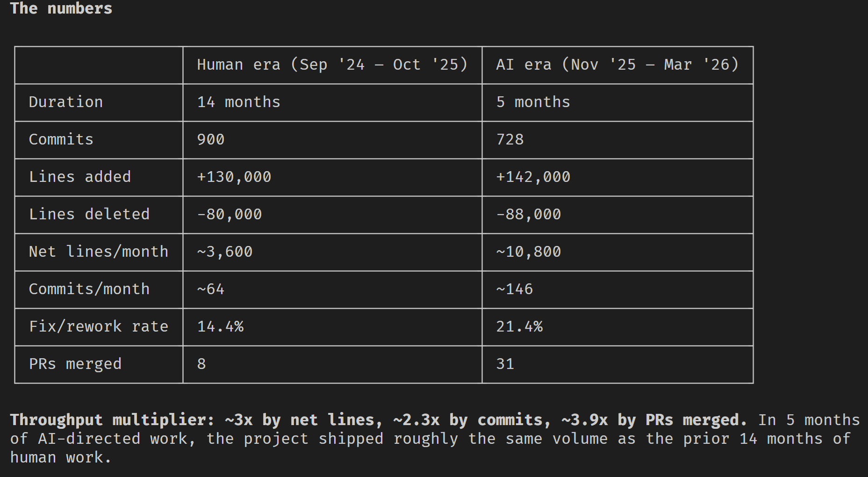This screenshot has width=868, height=477.
Task: Click the ~10,800 net lines value
Action: pos(529,252)
